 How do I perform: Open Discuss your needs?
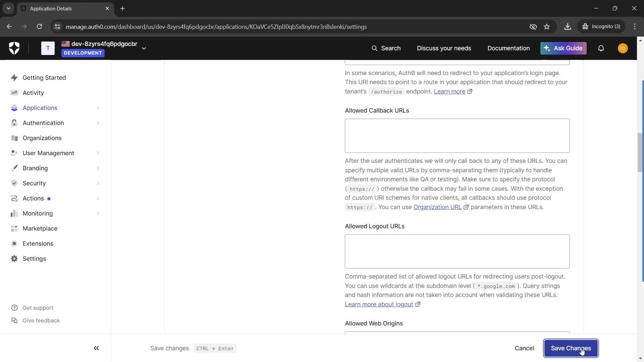[444, 48]
